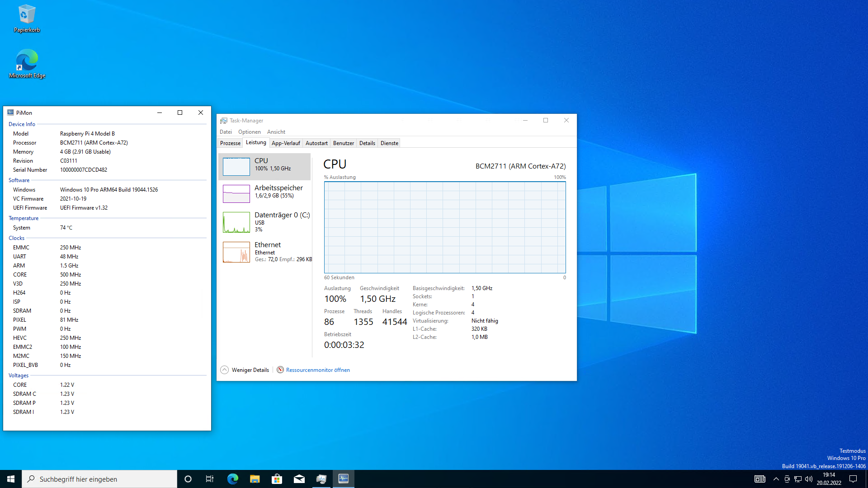Click the 4 GB (2.91 GB Usable) memory value
Image resolution: width=868 pixels, height=488 pixels.
pos(85,152)
